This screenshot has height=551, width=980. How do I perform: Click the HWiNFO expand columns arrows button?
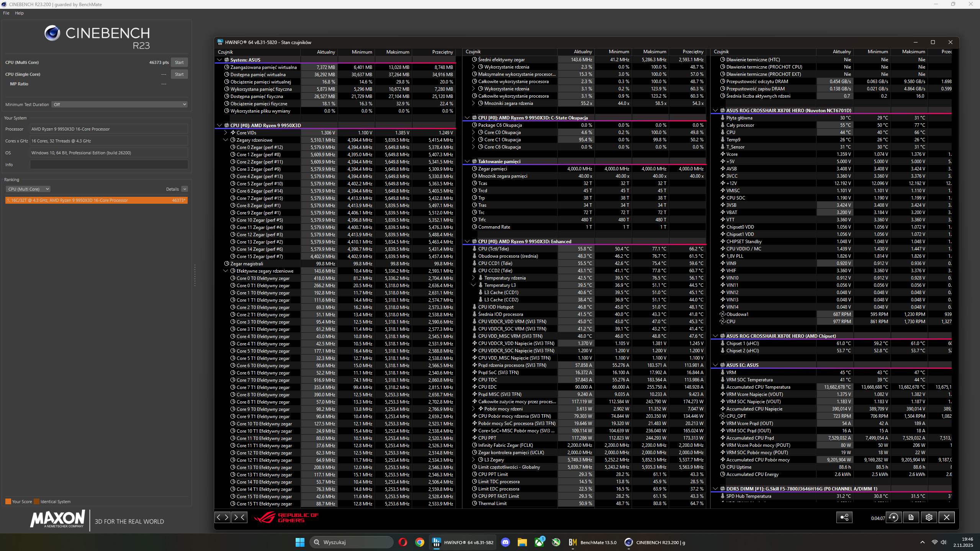(x=223, y=517)
